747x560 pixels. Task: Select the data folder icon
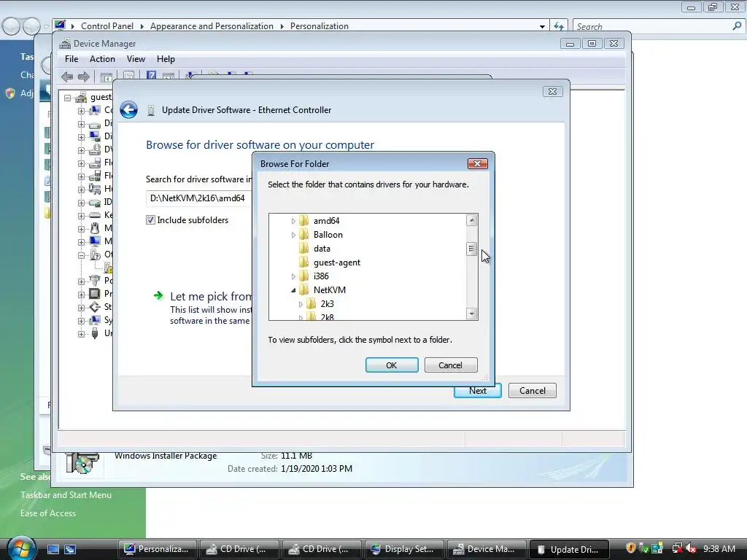304,248
